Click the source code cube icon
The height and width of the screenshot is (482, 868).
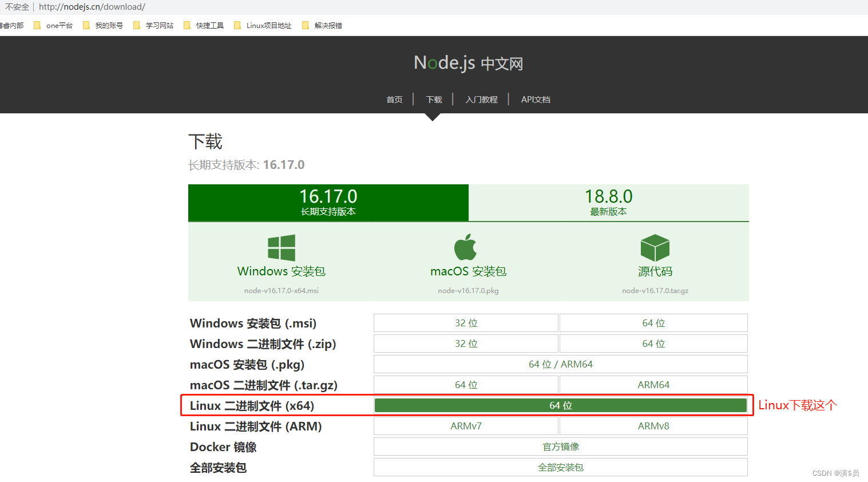pos(655,248)
